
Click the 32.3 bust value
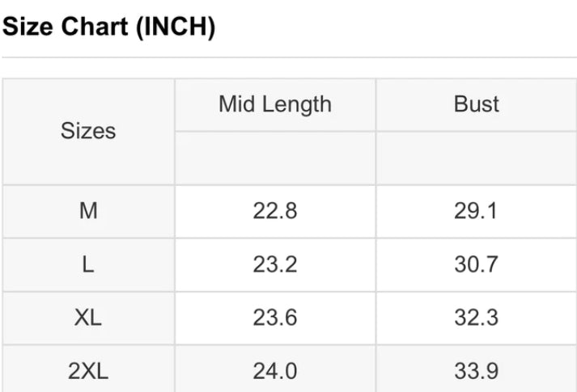click(x=477, y=318)
